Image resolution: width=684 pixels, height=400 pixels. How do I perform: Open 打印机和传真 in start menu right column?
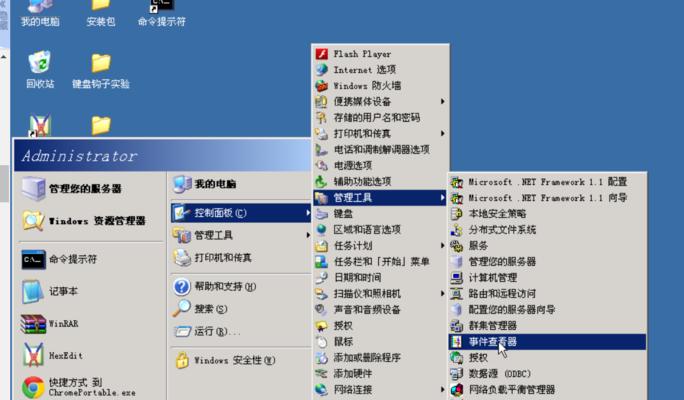tap(240, 258)
